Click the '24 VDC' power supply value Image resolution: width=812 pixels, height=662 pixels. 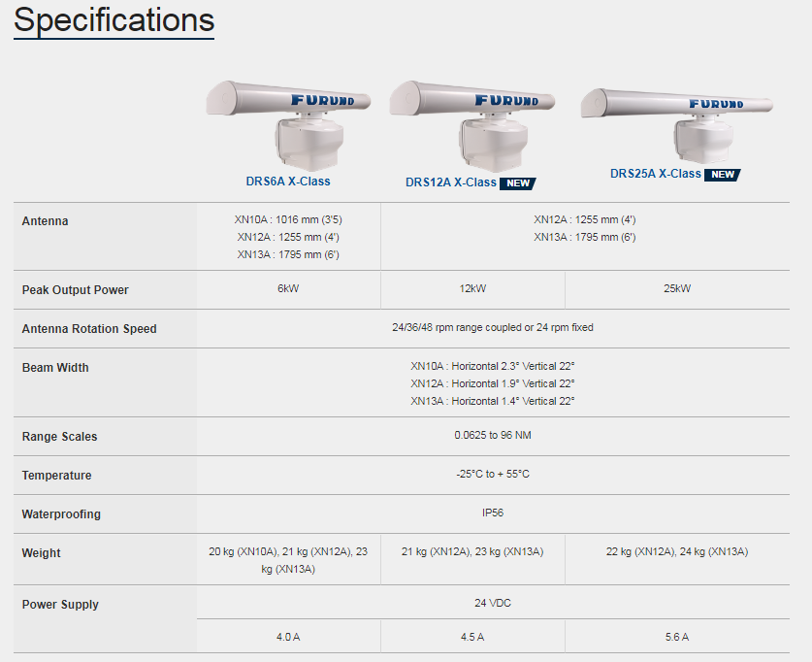click(x=493, y=603)
